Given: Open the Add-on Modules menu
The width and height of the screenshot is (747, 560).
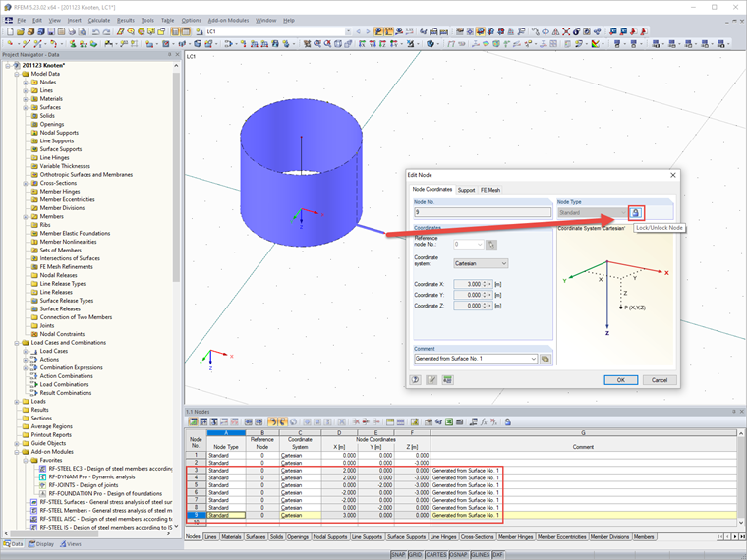Looking at the screenshot, I should point(228,20).
